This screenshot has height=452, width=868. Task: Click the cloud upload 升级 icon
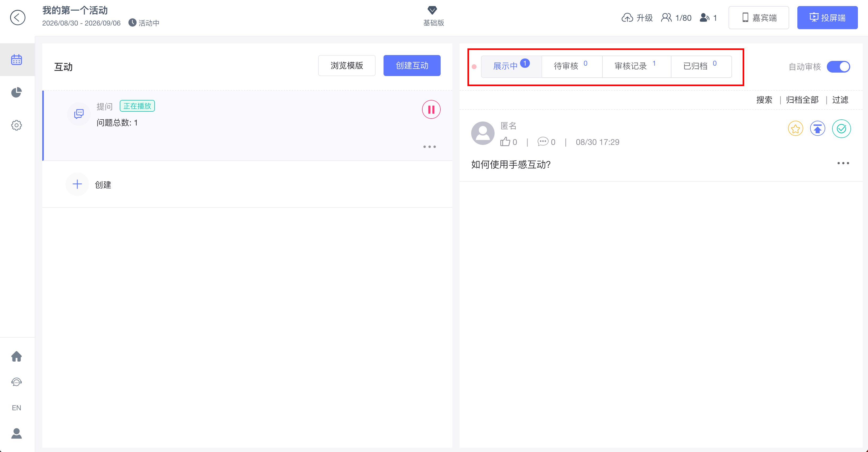point(627,18)
